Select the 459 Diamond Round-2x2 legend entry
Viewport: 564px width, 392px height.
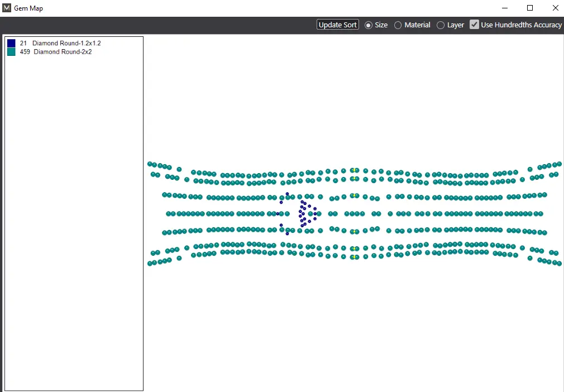tap(56, 52)
